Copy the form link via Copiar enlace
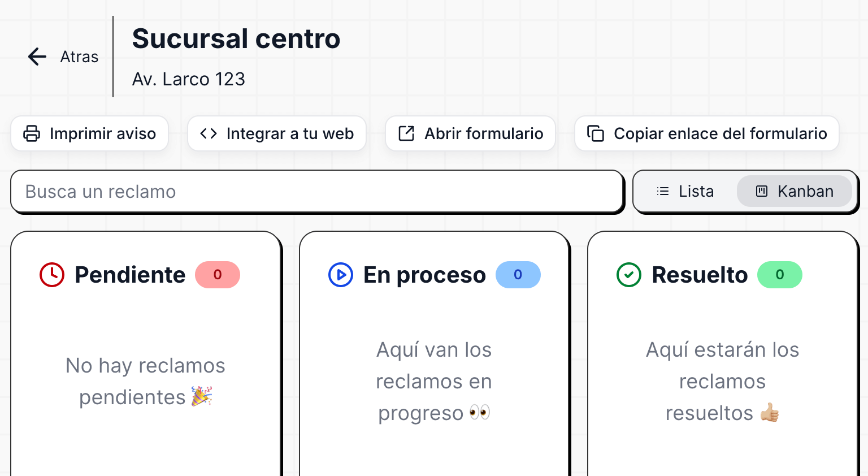Screen dimensions: 868x476 pos(707,133)
